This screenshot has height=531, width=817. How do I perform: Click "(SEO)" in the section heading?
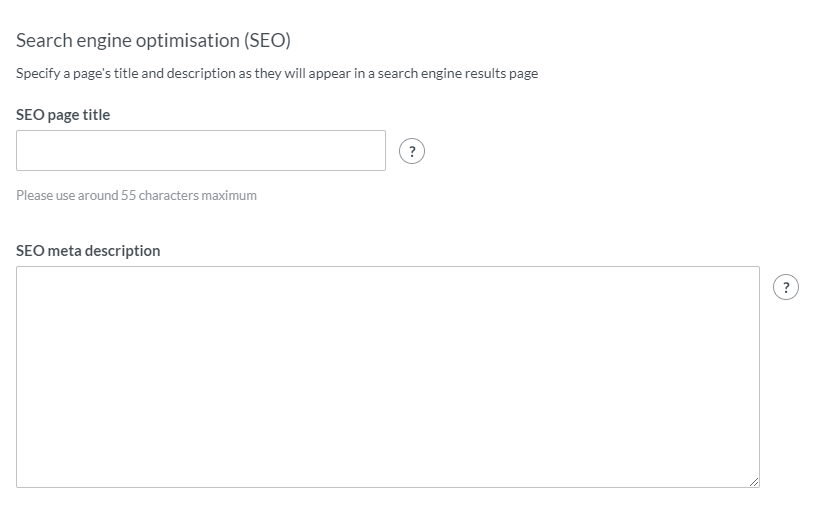[x=267, y=42]
